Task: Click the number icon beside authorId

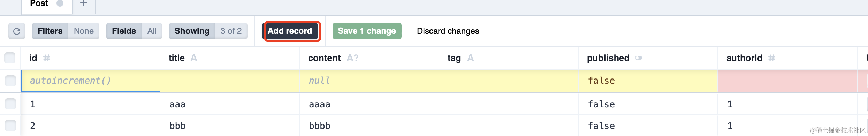Action: (x=772, y=58)
